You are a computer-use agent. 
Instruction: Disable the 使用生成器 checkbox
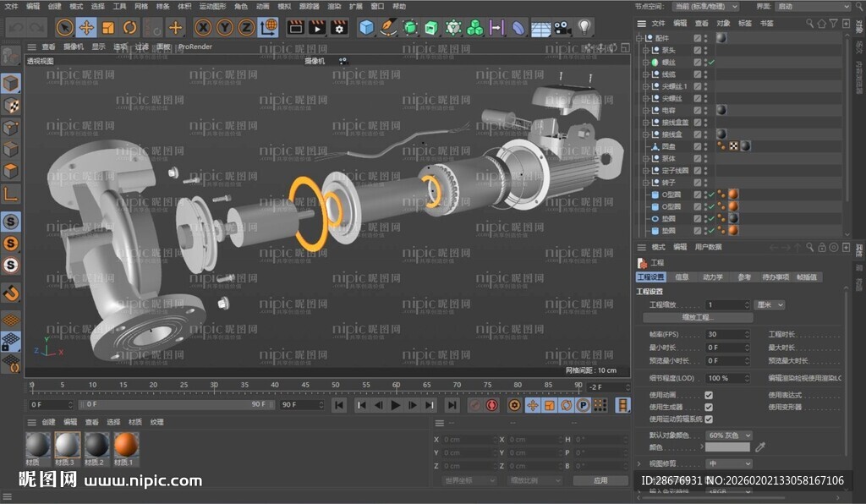(x=709, y=408)
